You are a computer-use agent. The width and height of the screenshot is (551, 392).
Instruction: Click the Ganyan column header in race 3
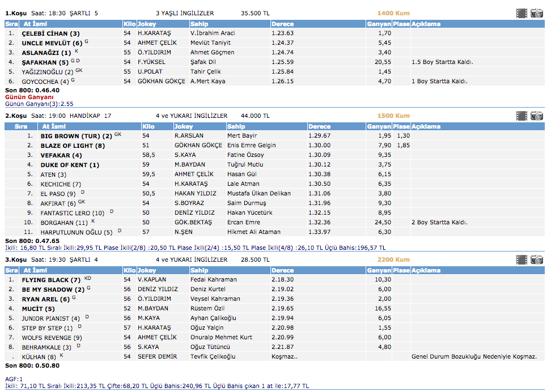point(379,270)
